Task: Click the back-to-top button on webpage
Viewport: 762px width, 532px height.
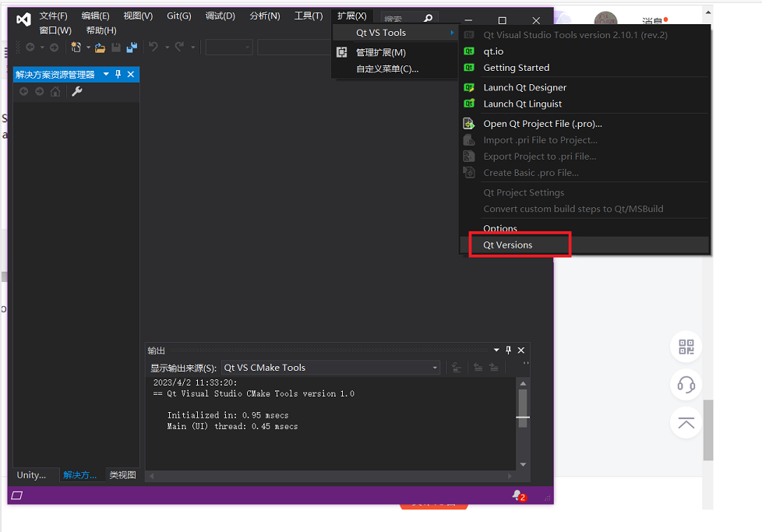Action: pos(686,423)
